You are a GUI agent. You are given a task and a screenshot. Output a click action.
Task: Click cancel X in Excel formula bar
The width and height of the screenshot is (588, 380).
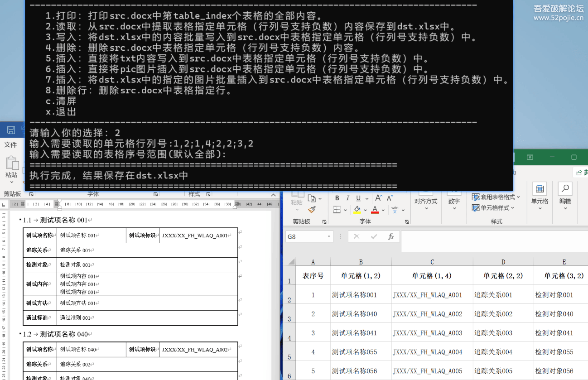(x=357, y=236)
